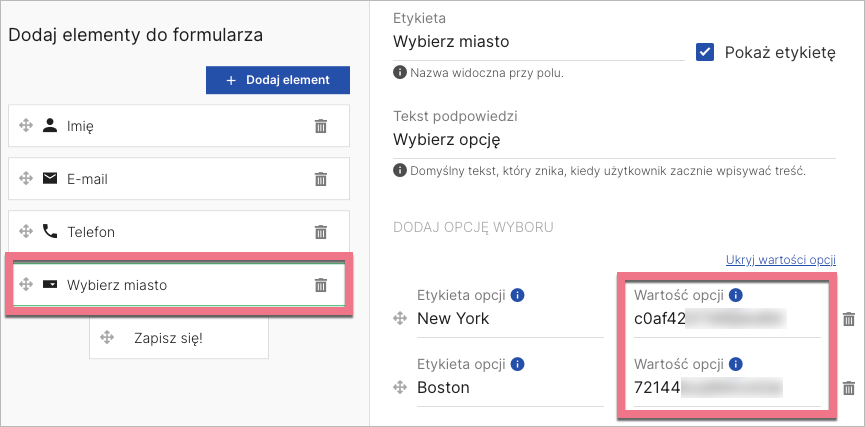865x427 pixels.
Task: Remove the Boston option with trash icon
Action: 848,388
